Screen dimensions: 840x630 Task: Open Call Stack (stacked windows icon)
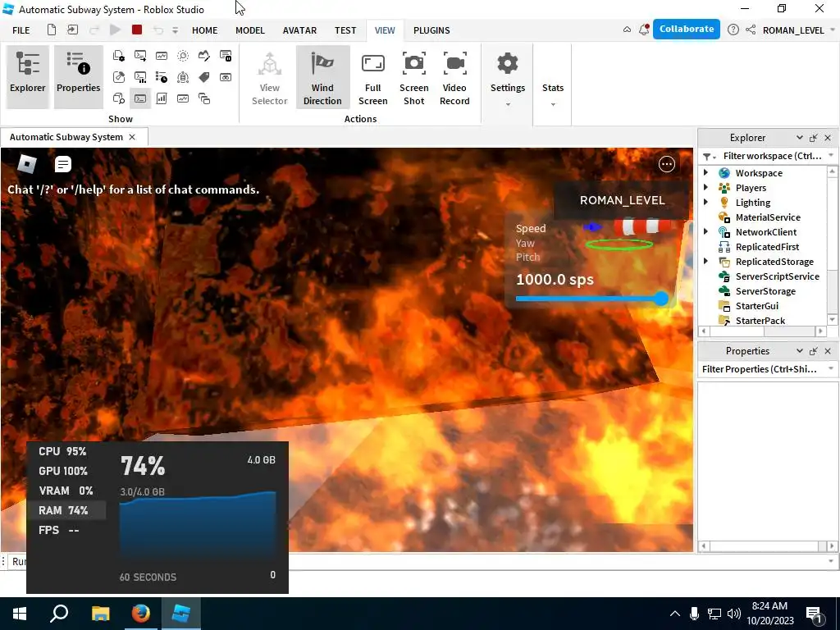[204, 98]
